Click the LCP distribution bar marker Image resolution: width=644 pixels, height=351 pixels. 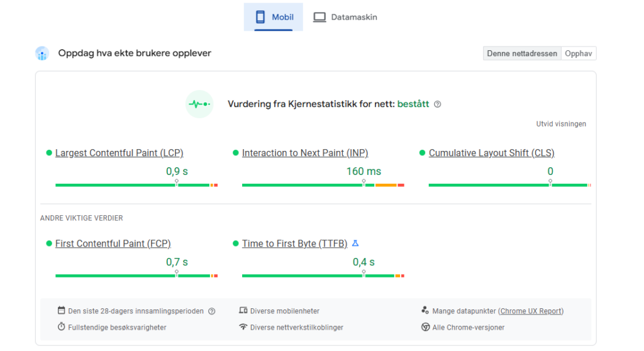(177, 182)
